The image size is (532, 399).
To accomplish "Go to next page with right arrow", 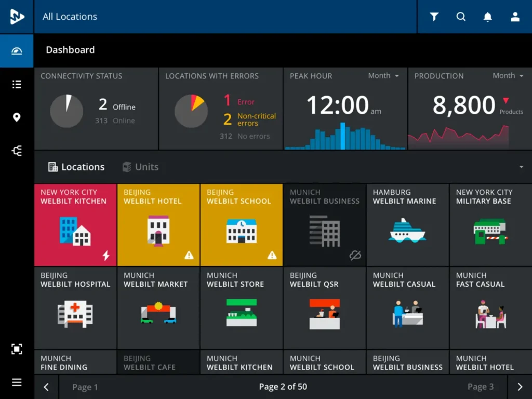I will pos(520,387).
